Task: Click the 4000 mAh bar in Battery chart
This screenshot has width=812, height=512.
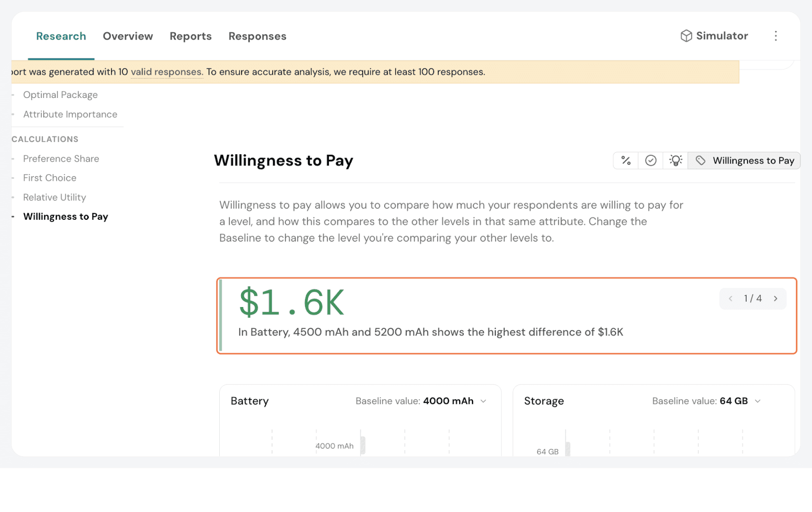Action: click(363, 446)
